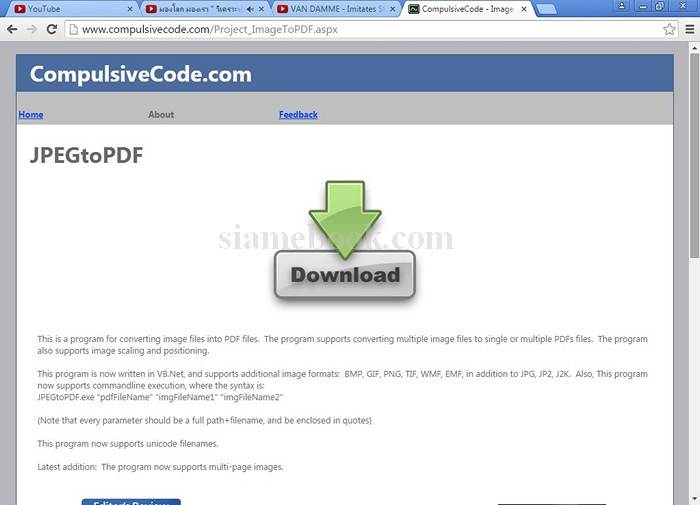Viewport: 700px width, 505px height.
Task: Click the scrollbar down arrow
Action: [x=694, y=499]
